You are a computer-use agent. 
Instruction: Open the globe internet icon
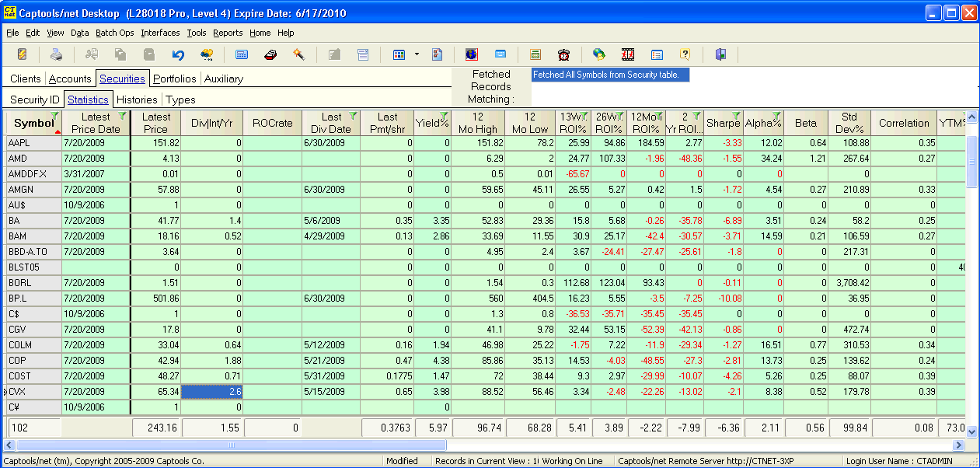click(x=600, y=54)
